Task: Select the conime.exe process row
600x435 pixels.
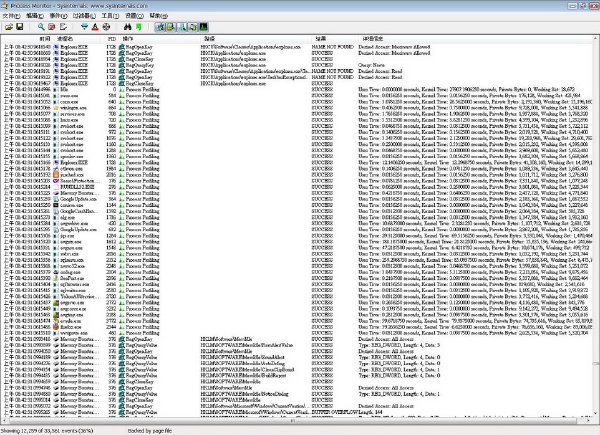Action: [x=298, y=205]
